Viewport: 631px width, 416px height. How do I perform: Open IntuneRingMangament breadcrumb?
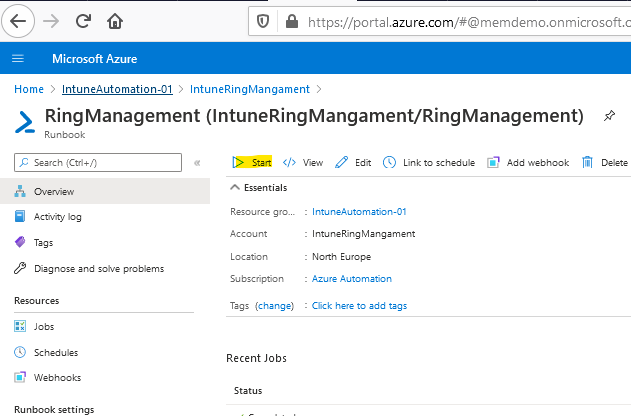point(250,89)
